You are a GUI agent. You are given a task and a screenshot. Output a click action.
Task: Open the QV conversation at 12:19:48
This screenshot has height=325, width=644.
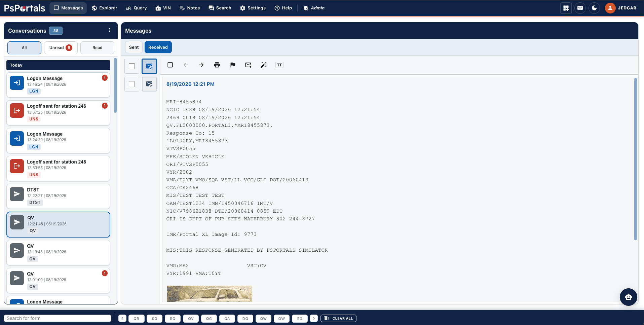58,253
